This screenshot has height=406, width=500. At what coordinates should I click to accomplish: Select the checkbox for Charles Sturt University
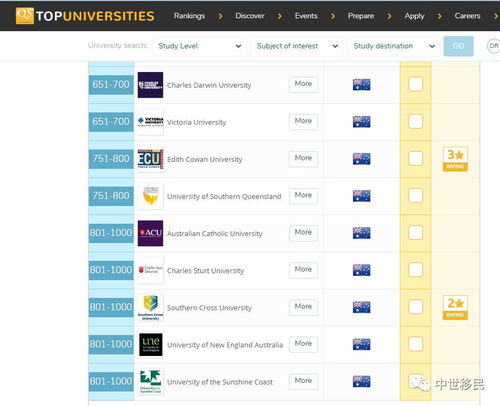pyautogui.click(x=415, y=270)
